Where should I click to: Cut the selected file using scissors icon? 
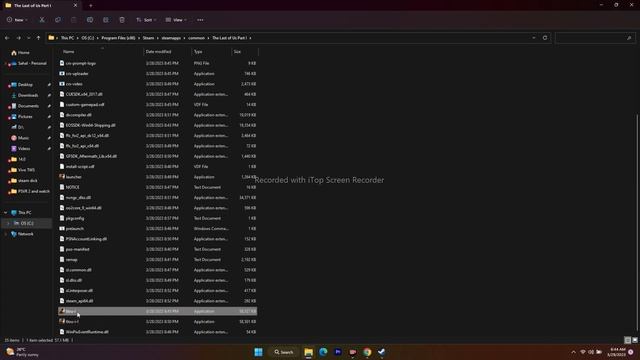[42, 20]
